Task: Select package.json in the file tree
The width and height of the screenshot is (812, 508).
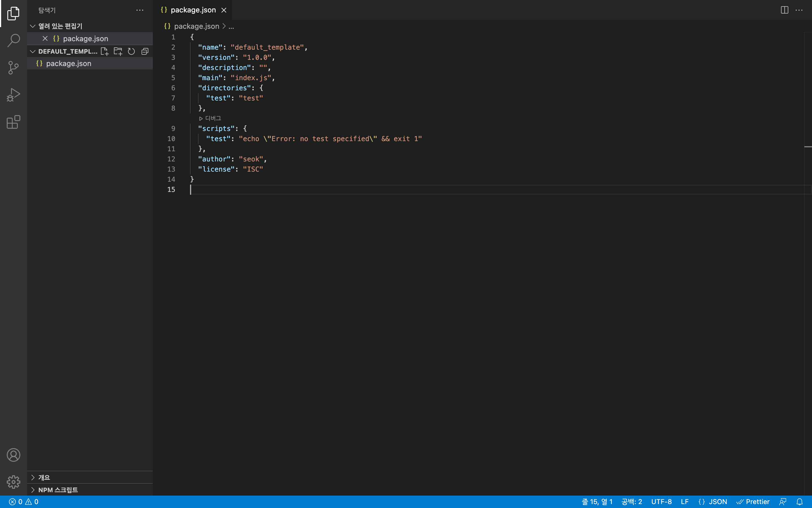Action: (90, 63)
